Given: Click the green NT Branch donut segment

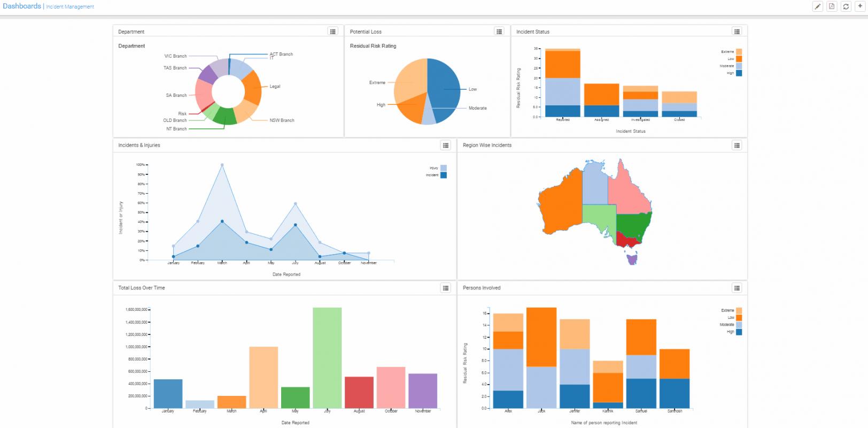Looking at the screenshot, I should 224,117.
